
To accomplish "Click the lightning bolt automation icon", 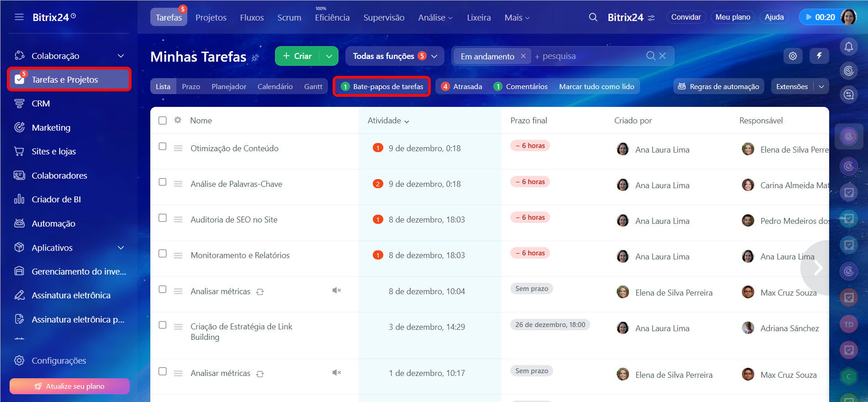I will 819,56.
